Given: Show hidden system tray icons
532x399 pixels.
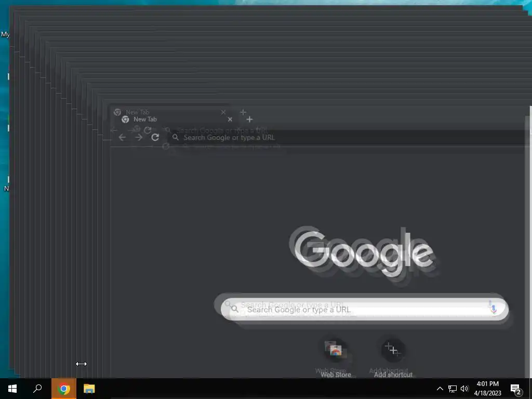Looking at the screenshot, I should coord(440,389).
